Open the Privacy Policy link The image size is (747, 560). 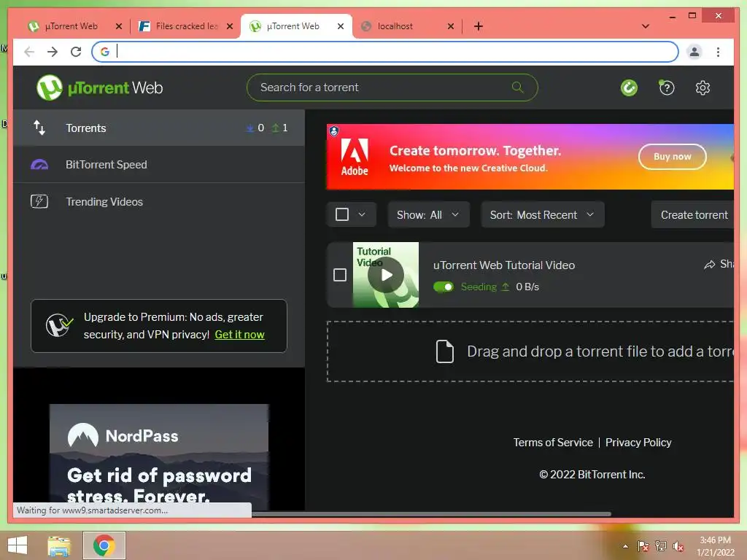[638, 443]
